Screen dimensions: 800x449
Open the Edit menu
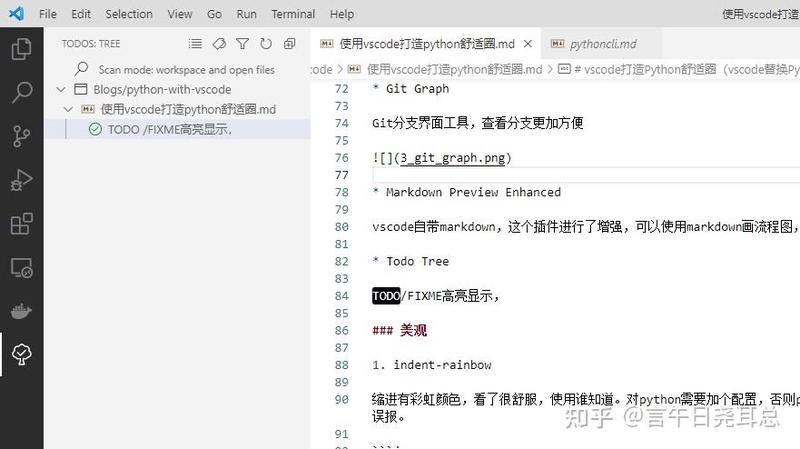(x=81, y=14)
